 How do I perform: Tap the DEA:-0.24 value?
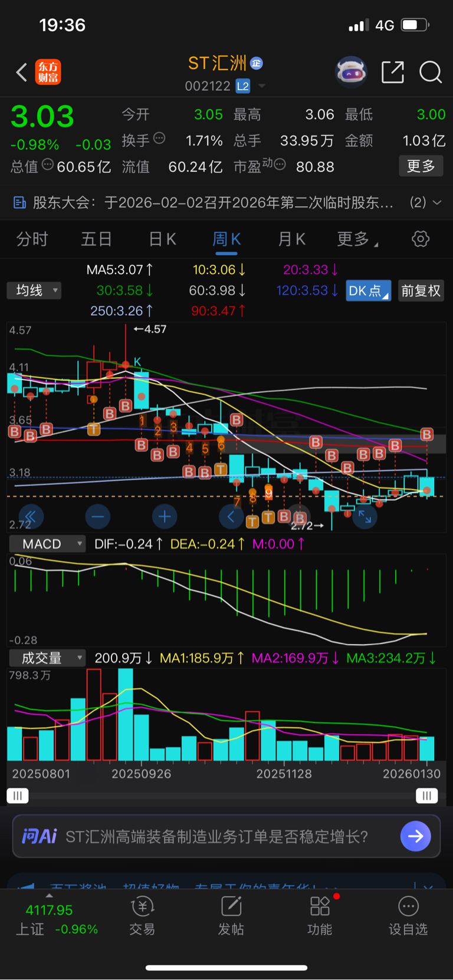(208, 544)
